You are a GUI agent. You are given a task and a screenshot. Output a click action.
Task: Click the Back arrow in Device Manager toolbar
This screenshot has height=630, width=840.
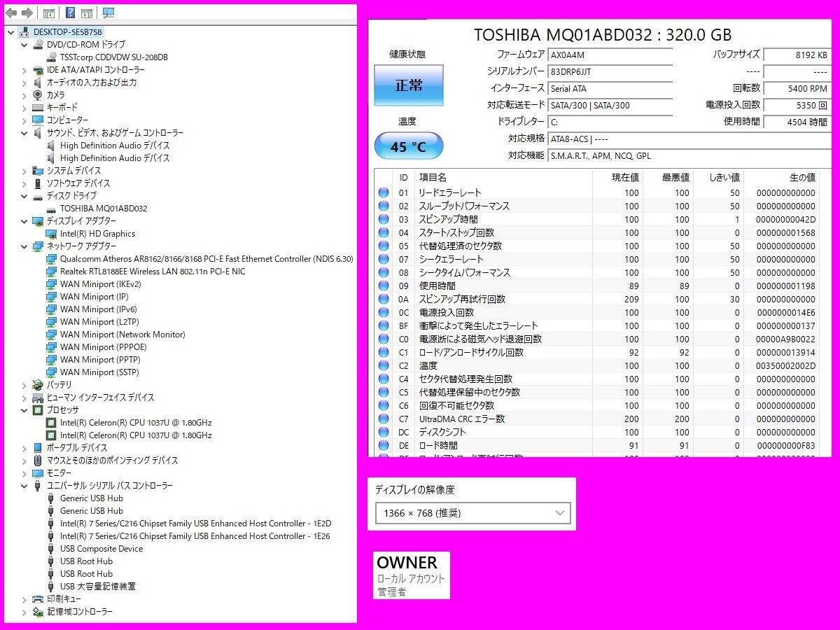coord(11,13)
